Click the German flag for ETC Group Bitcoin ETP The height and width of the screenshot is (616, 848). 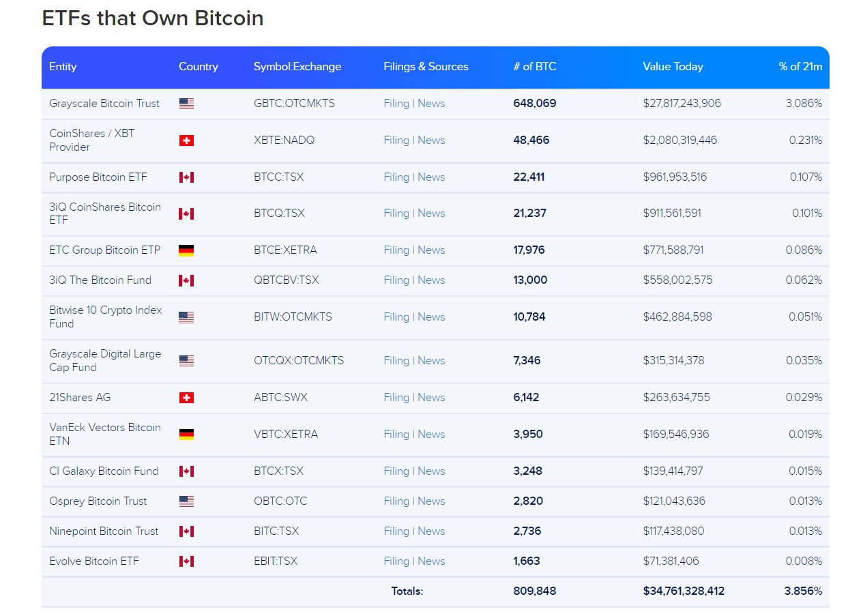pyautogui.click(x=186, y=250)
